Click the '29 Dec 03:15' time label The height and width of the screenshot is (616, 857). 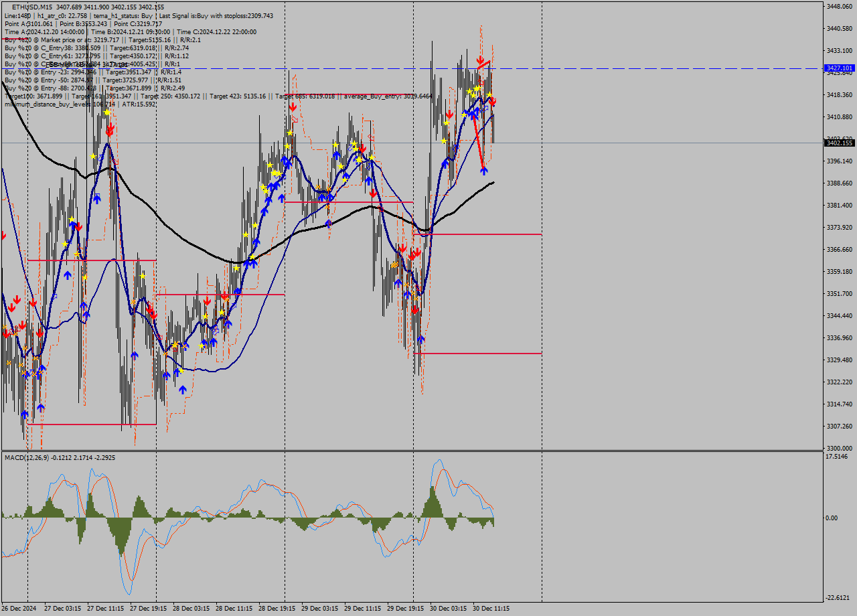click(319, 609)
